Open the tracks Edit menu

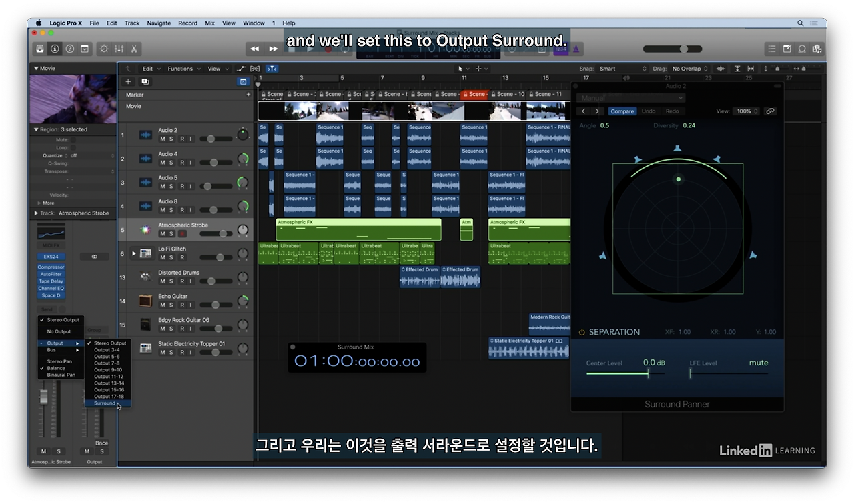[150, 69]
